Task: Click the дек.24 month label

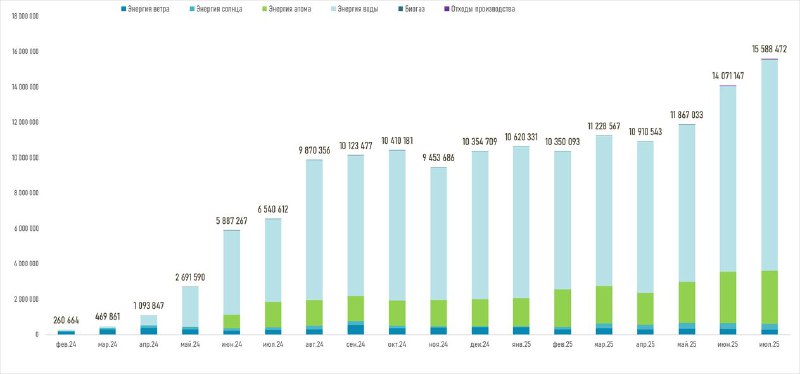Action: 480,345
